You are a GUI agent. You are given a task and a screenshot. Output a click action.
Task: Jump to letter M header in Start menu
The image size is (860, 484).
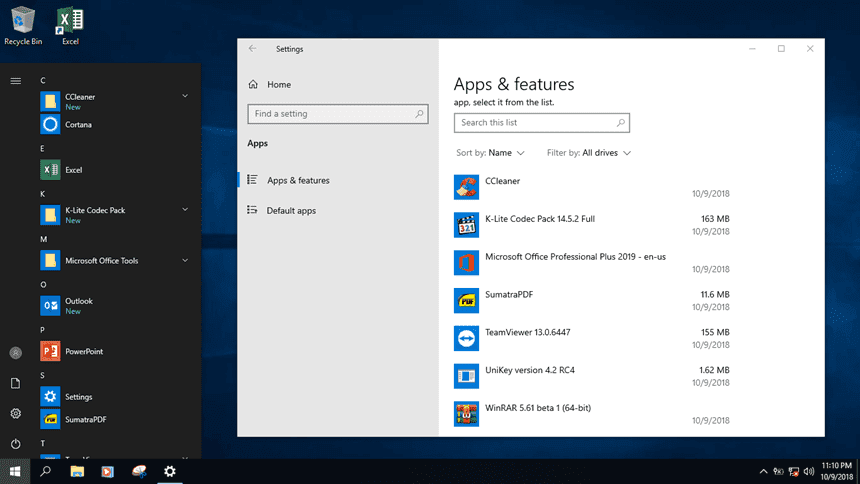[43, 239]
